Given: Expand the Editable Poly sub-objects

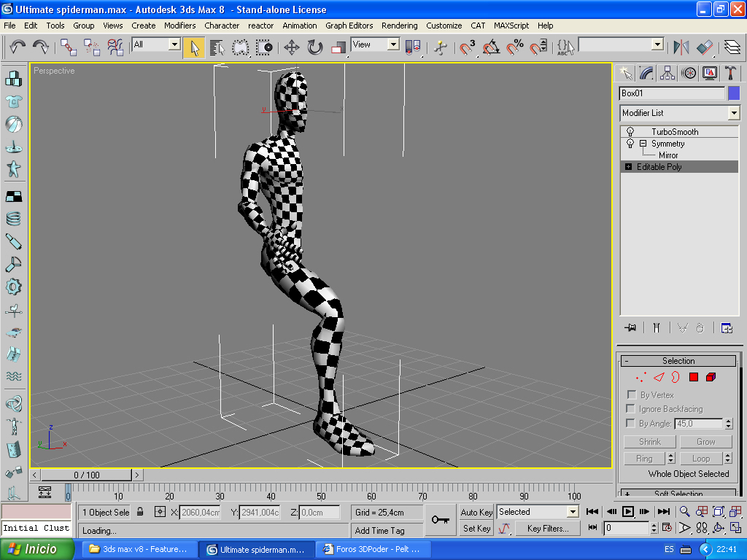Looking at the screenshot, I should tap(628, 167).
